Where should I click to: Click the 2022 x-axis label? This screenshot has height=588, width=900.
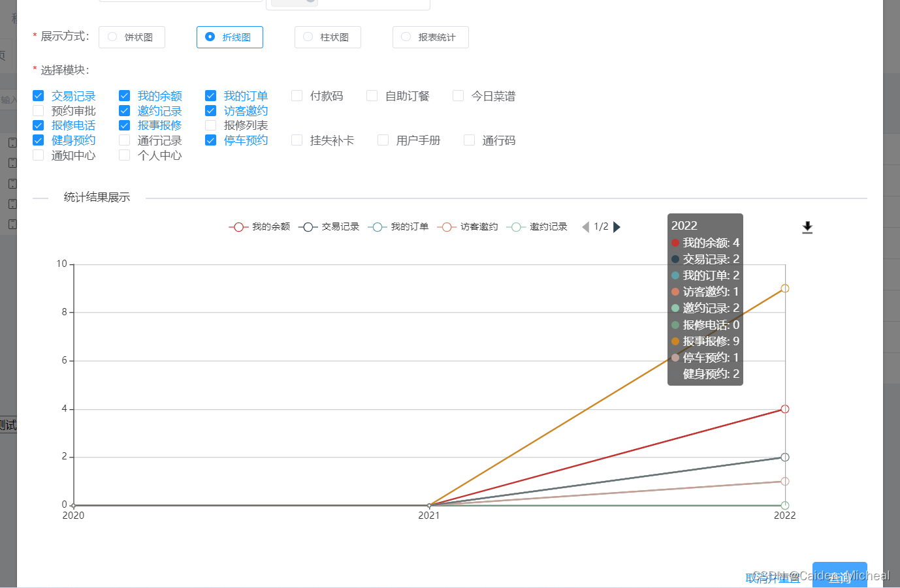785,516
